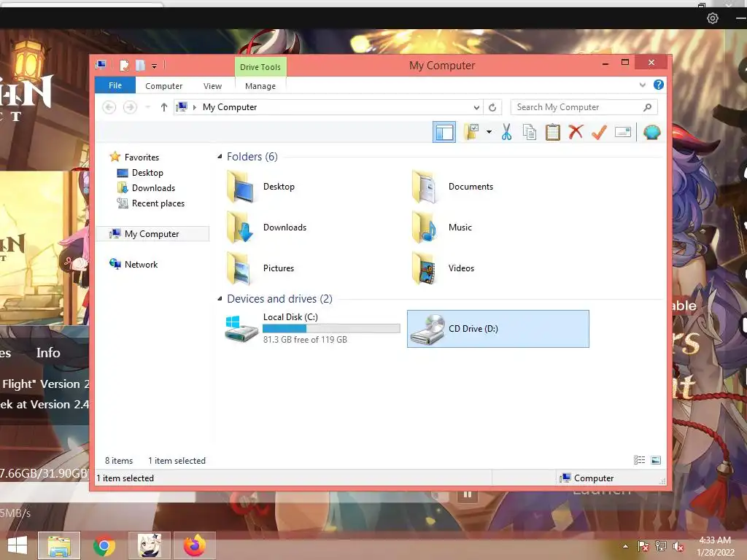Switch to the View ribbon tab
Viewport: 747px width, 560px height.
click(x=212, y=86)
